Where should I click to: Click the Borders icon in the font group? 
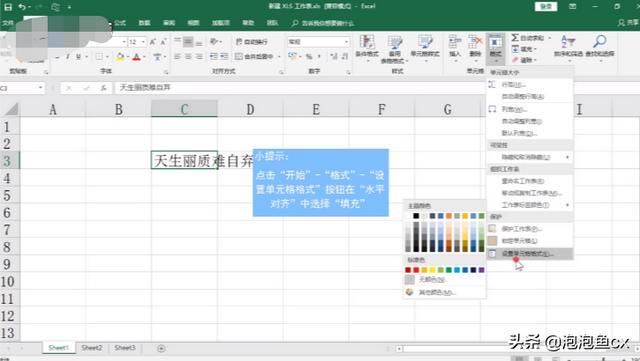pos(99,57)
